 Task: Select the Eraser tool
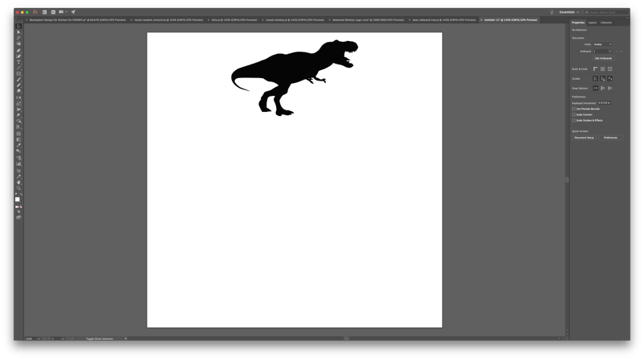tap(19, 91)
